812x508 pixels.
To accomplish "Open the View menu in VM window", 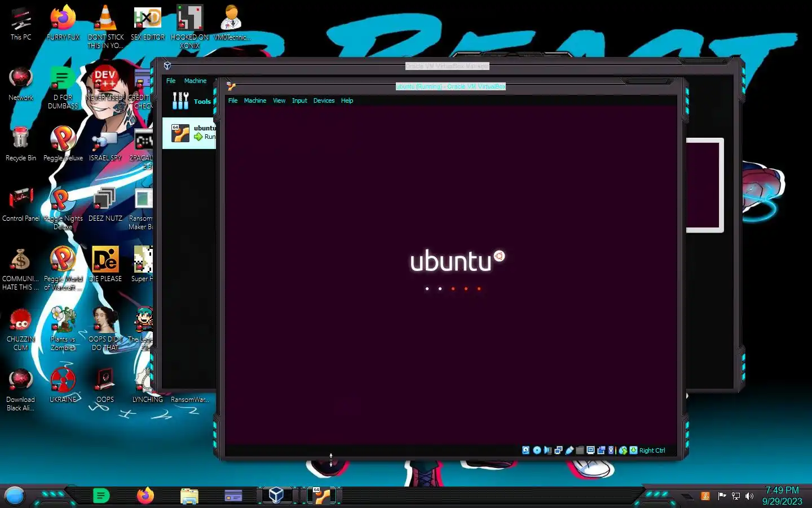I will [x=279, y=100].
